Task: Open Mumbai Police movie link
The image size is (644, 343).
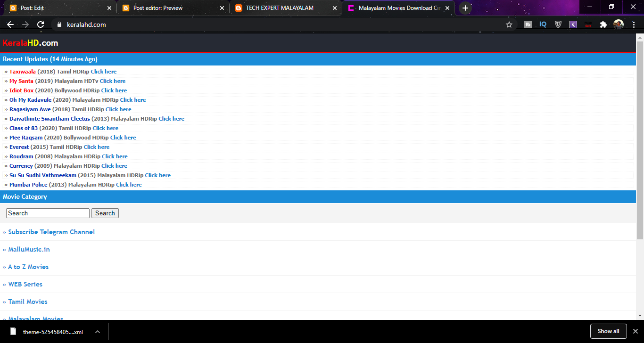Action: tap(28, 185)
